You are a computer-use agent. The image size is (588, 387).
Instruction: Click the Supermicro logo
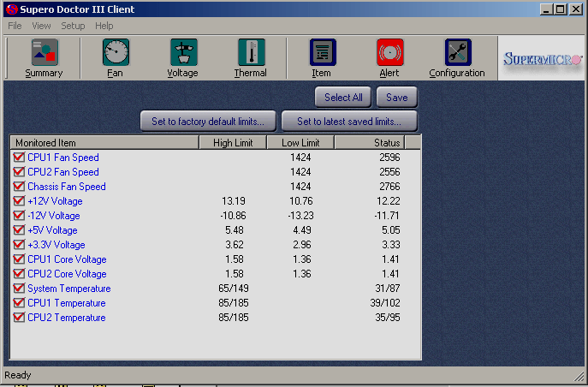[x=541, y=59]
